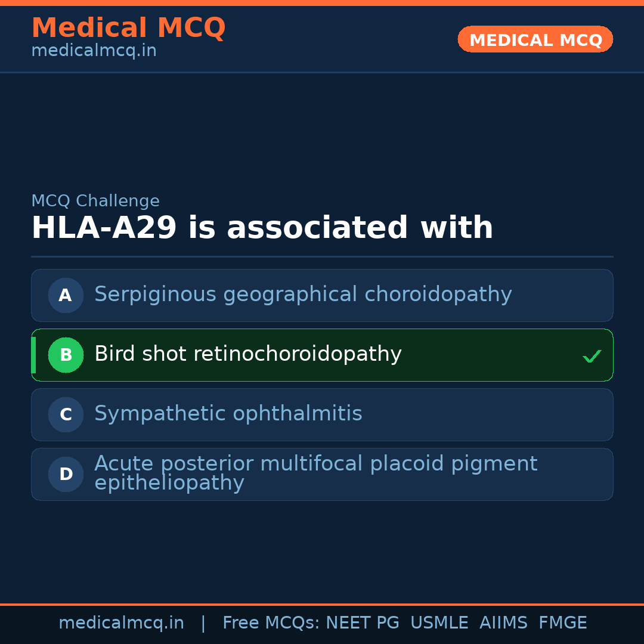Click the HLA-A29 is associated with heading
This screenshot has height=644, width=644.
point(262,228)
